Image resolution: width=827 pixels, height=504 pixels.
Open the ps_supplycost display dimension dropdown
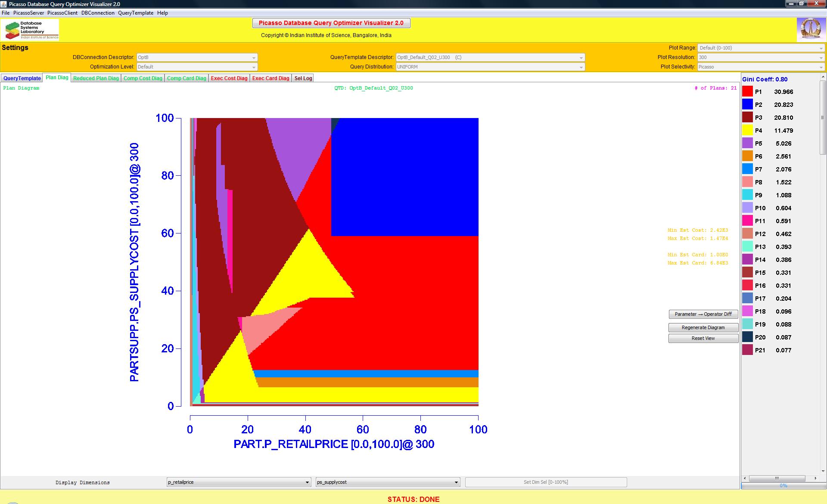pos(388,482)
